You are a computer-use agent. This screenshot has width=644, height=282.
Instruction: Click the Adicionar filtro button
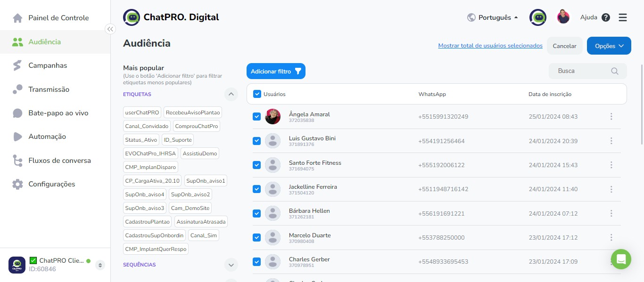coord(276,71)
